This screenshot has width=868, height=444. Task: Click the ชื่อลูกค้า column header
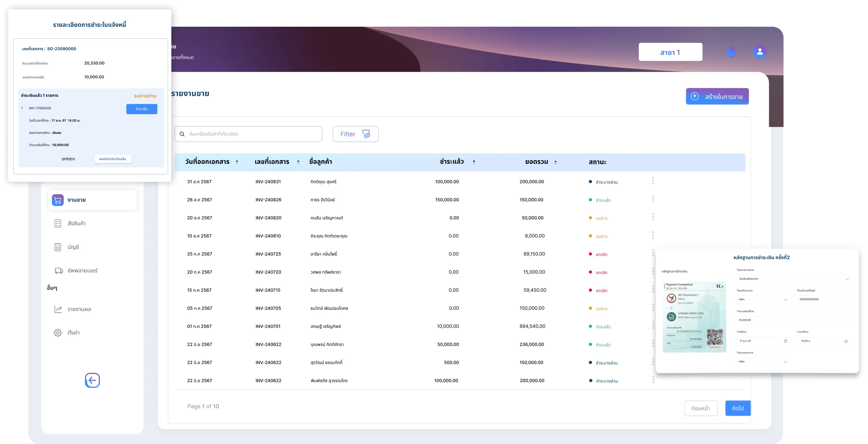[321, 161]
